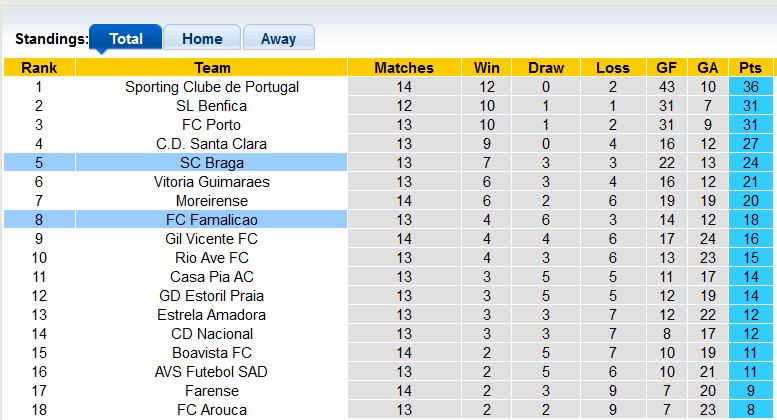Click the Matches column header

[404, 68]
